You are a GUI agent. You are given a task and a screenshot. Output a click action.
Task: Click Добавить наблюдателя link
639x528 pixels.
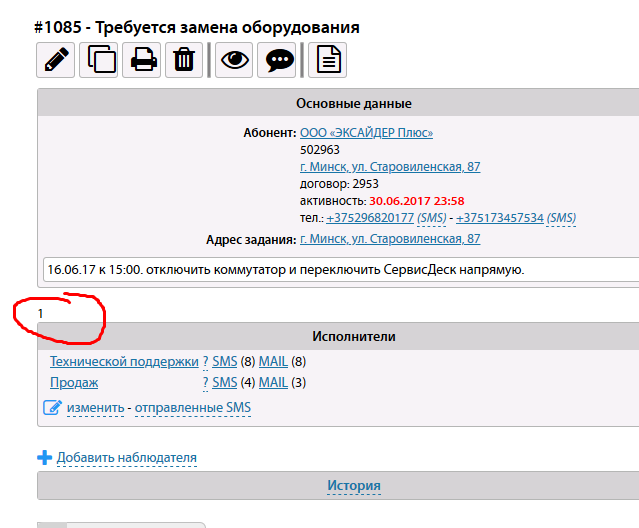click(x=127, y=458)
